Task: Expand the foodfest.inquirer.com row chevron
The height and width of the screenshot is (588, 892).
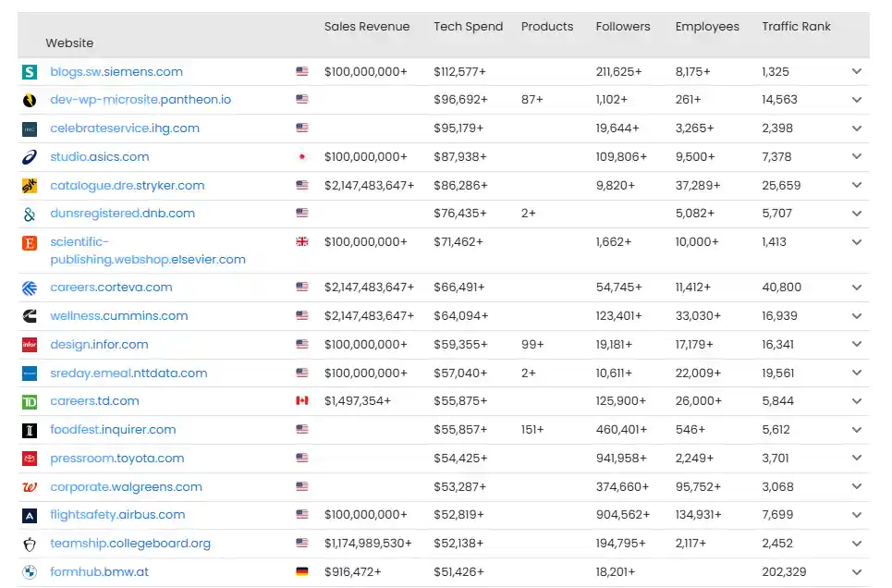Action: (857, 430)
